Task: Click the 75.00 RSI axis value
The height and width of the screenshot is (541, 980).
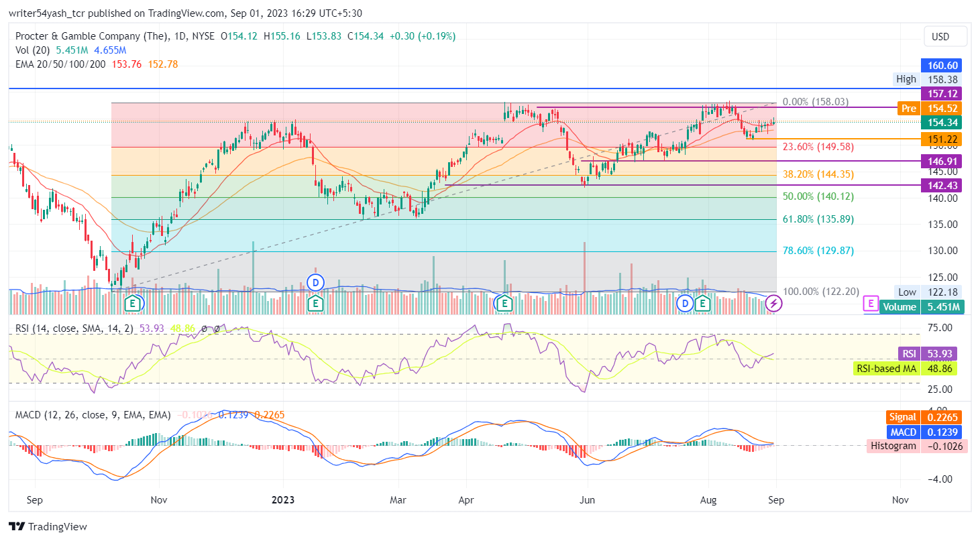Action: (940, 327)
